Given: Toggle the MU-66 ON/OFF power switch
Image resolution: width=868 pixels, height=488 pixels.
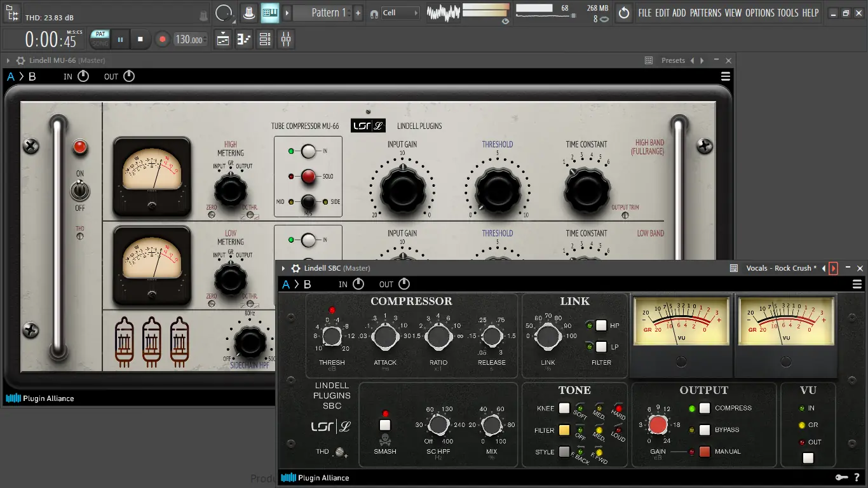Looking at the screenshot, I should pyautogui.click(x=80, y=190).
